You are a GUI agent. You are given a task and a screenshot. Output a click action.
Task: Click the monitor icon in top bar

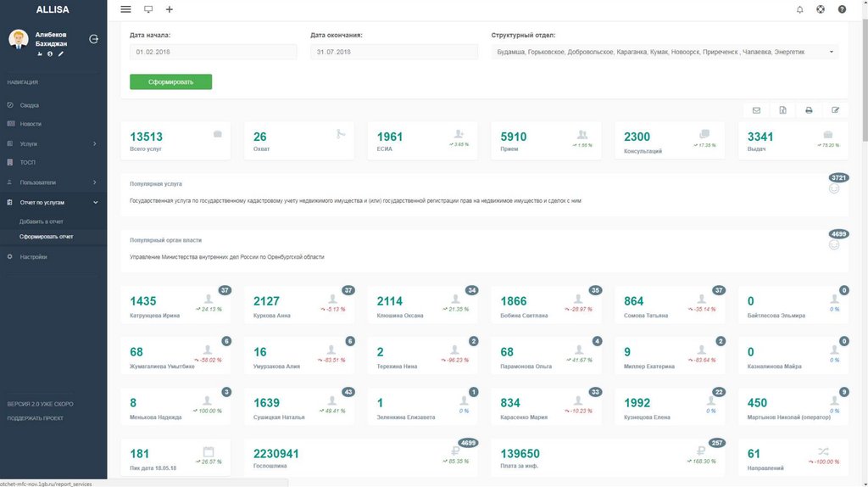[x=148, y=9]
